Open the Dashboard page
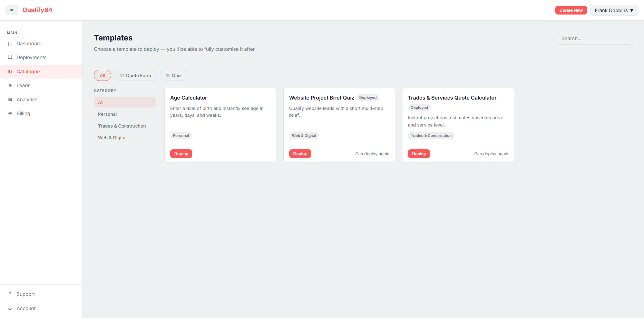The image size is (644, 318). 41,44
